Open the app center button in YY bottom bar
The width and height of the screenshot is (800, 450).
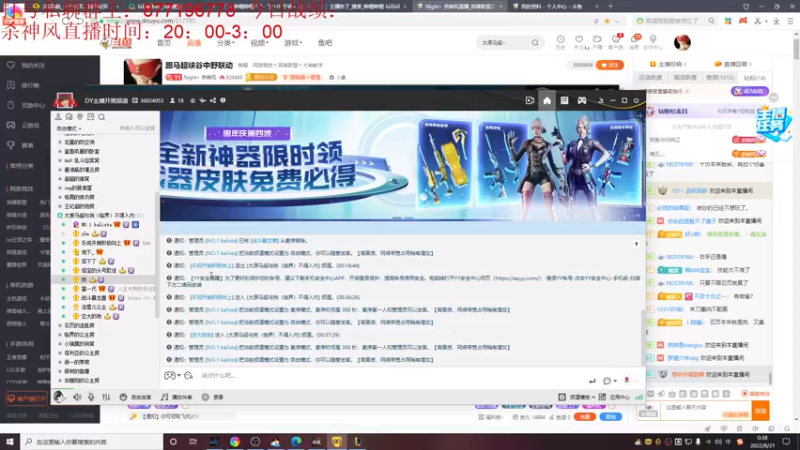[x=614, y=397]
